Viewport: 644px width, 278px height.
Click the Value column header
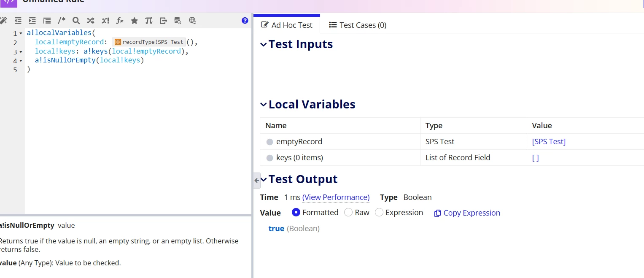point(542,125)
